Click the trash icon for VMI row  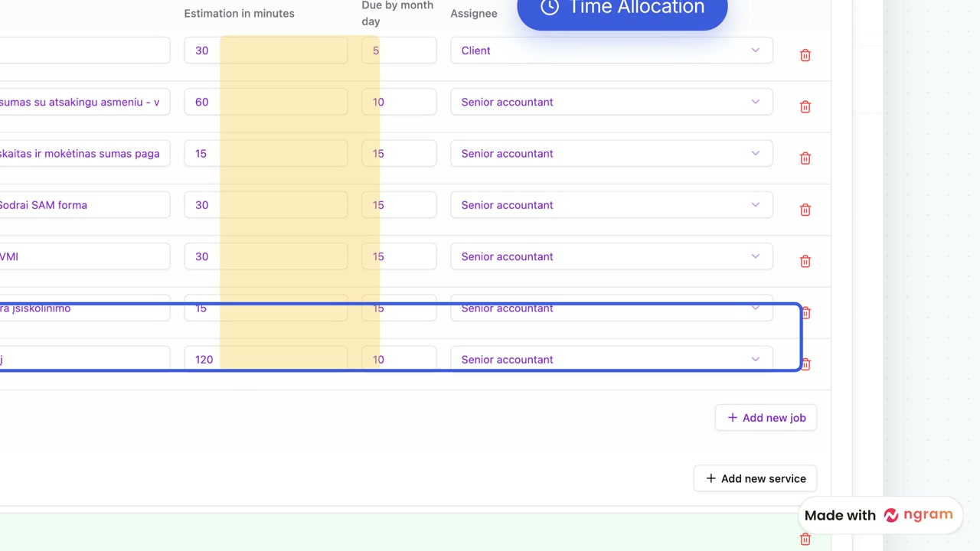805,261
